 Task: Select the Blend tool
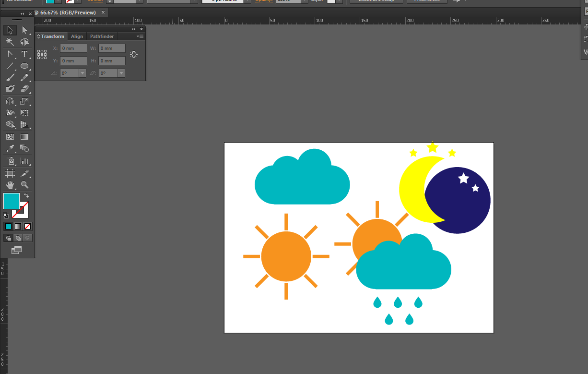point(24,148)
